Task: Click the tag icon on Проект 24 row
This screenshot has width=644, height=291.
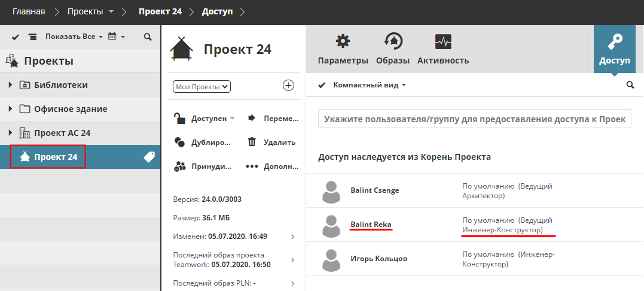Action: (x=149, y=157)
